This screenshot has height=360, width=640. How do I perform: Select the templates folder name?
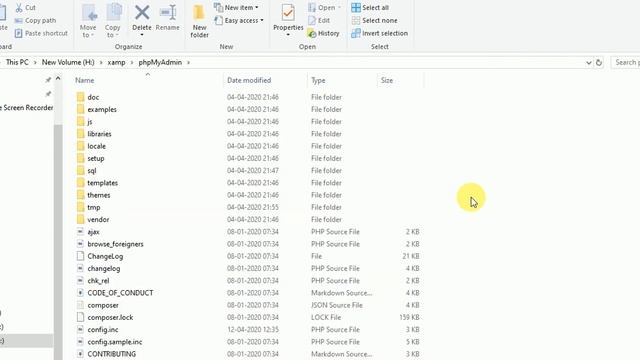point(102,183)
